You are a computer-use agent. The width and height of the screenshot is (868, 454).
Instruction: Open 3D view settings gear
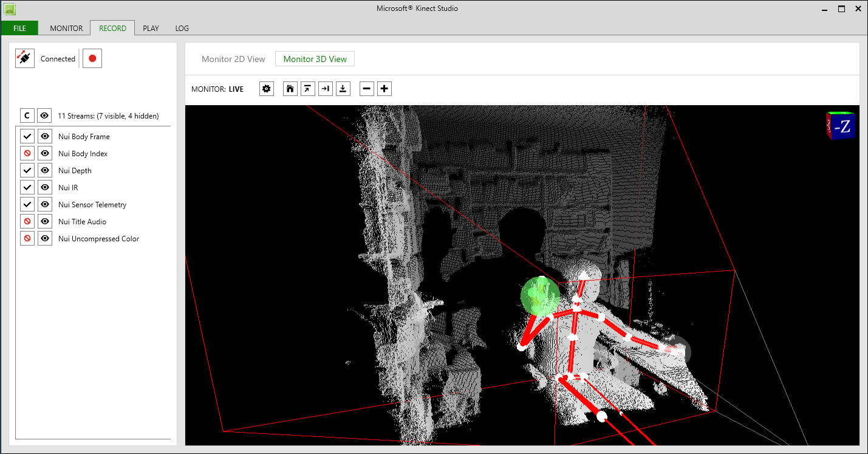(x=266, y=89)
